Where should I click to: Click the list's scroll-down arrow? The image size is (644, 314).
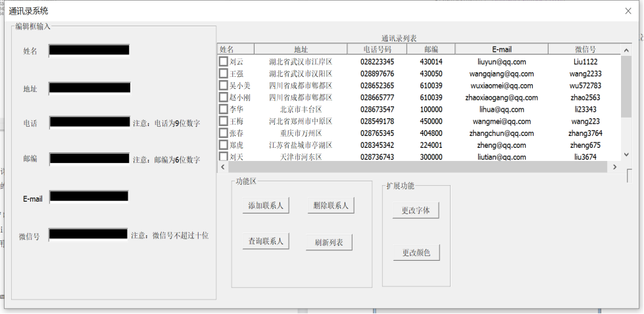pos(626,154)
